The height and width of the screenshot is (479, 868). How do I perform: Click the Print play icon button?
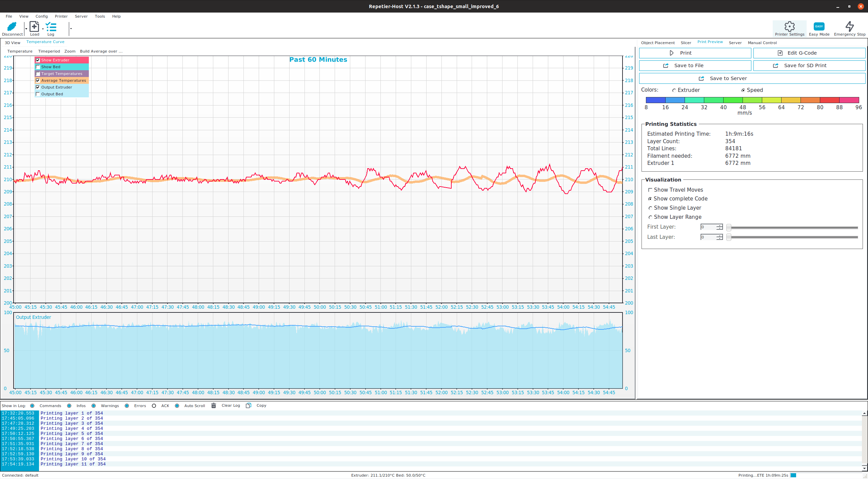(695, 53)
